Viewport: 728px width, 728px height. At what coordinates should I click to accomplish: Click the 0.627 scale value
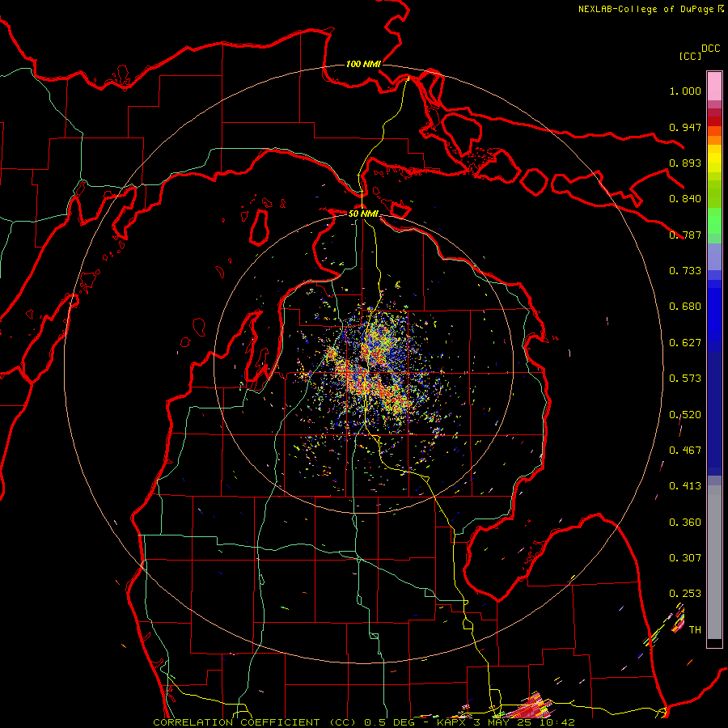pos(685,343)
